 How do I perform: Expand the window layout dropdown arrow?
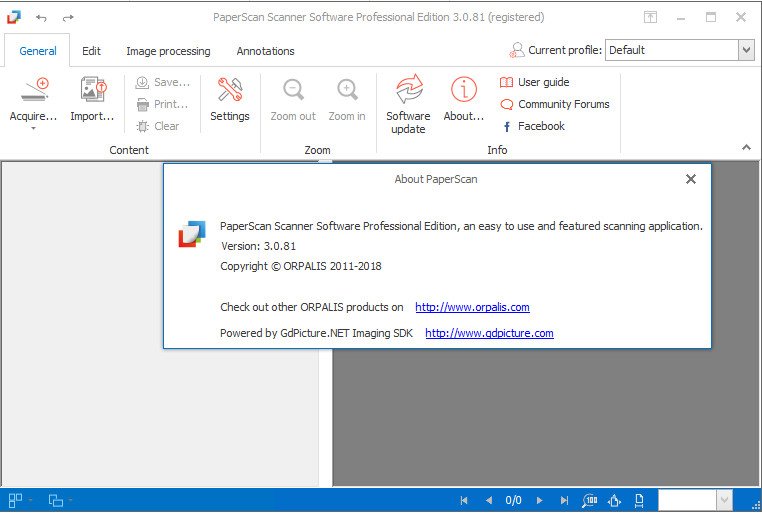click(x=70, y=500)
